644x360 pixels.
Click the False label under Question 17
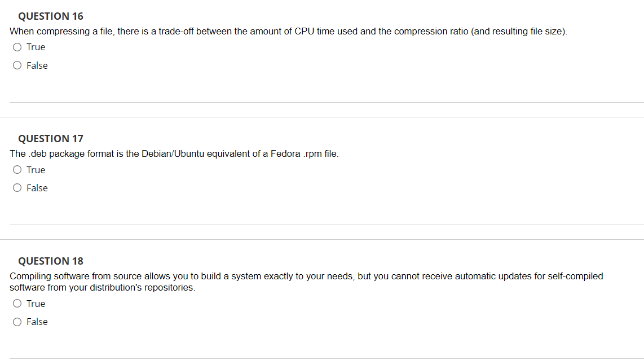37,187
